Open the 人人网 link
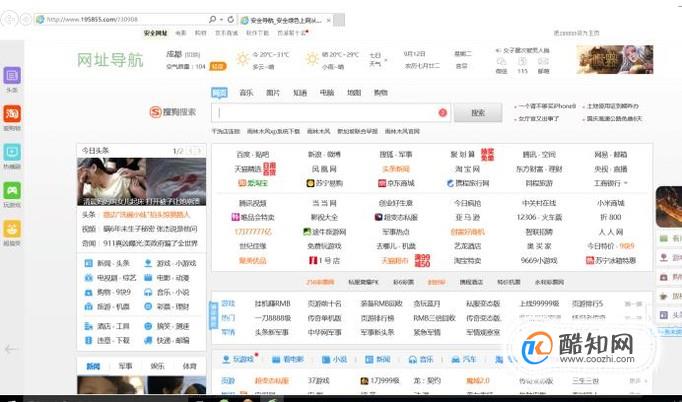The width and height of the screenshot is (682, 402). pyautogui.click(x=611, y=232)
